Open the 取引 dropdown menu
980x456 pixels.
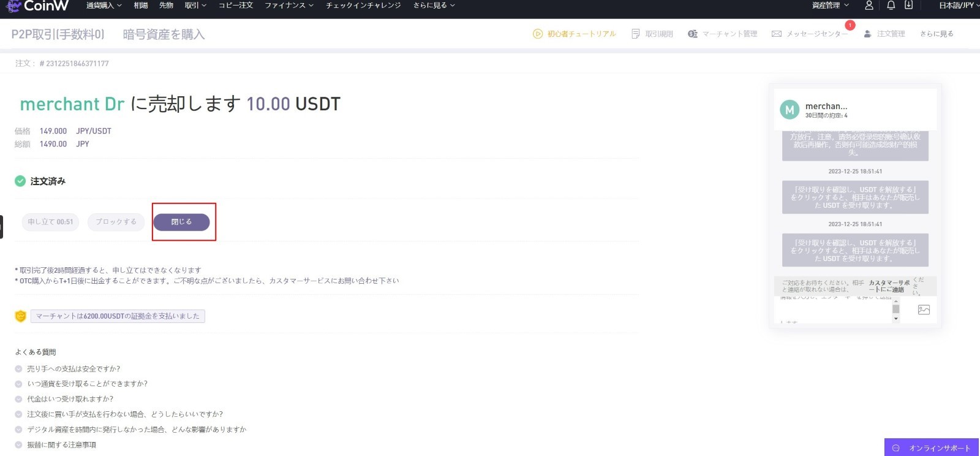(195, 6)
